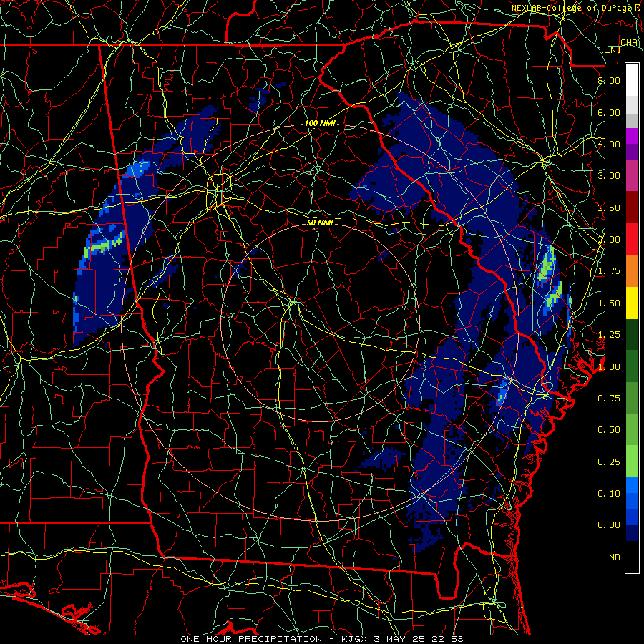644x644 pixels.
Task: Click the 4.00 legend value
Action: (609, 144)
